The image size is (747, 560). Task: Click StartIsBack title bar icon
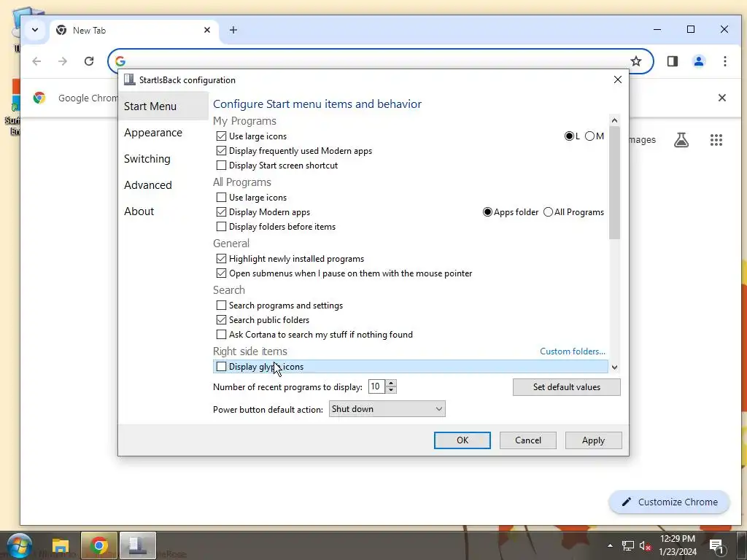[130, 79]
